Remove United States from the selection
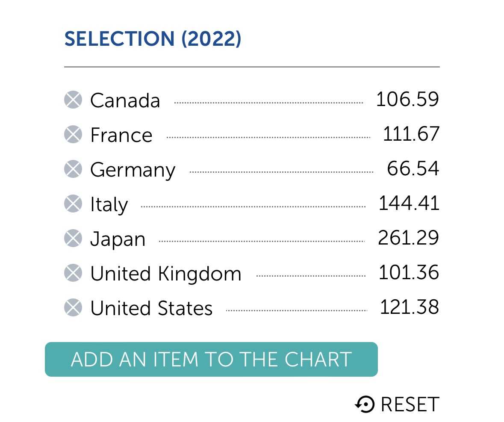The height and width of the screenshot is (422, 504). pyautogui.click(x=73, y=307)
